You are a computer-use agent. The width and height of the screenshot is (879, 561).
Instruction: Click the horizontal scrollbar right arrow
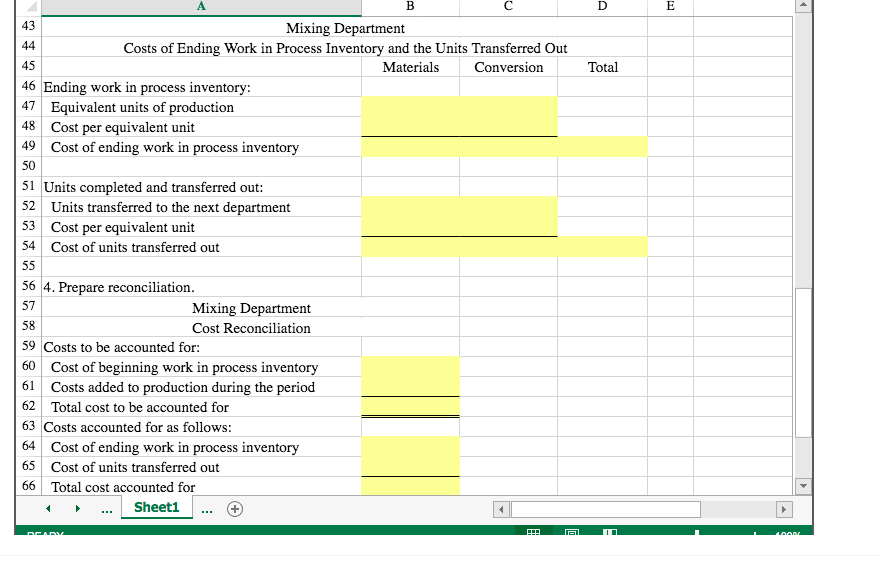[x=784, y=509]
